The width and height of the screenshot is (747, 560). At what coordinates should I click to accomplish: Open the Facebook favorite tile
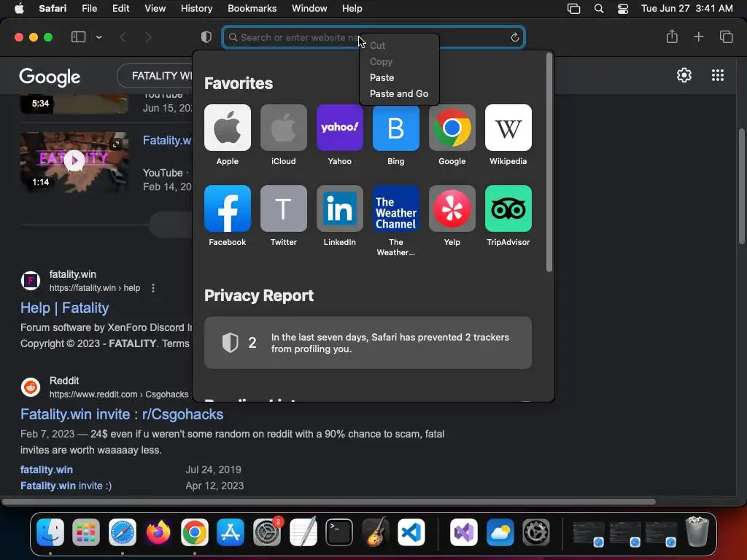[228, 209]
